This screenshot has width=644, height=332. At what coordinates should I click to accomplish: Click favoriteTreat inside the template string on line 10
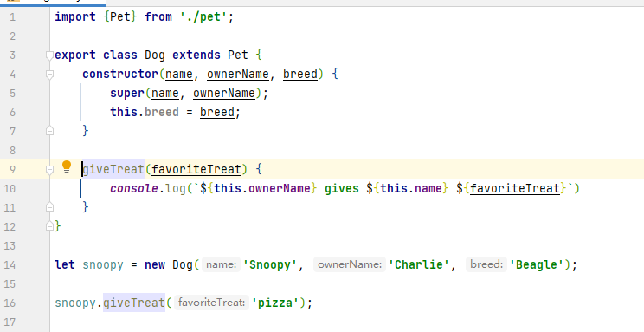point(515,188)
